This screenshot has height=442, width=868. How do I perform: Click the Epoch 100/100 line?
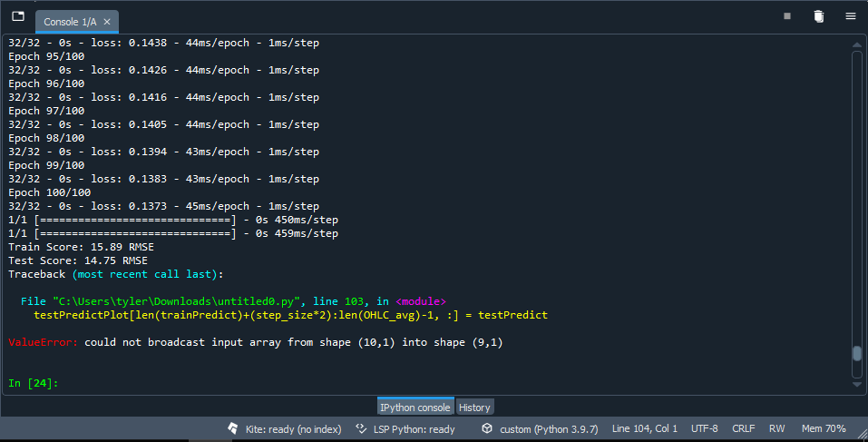pos(49,192)
